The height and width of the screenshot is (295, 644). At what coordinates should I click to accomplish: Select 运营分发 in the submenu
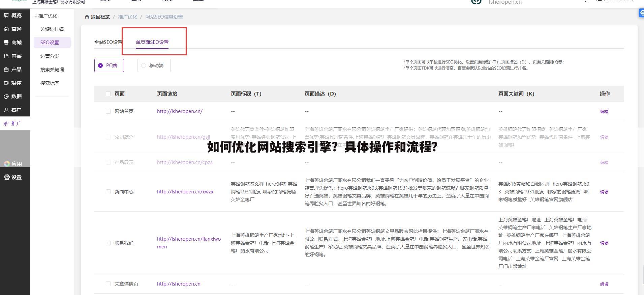click(x=50, y=56)
